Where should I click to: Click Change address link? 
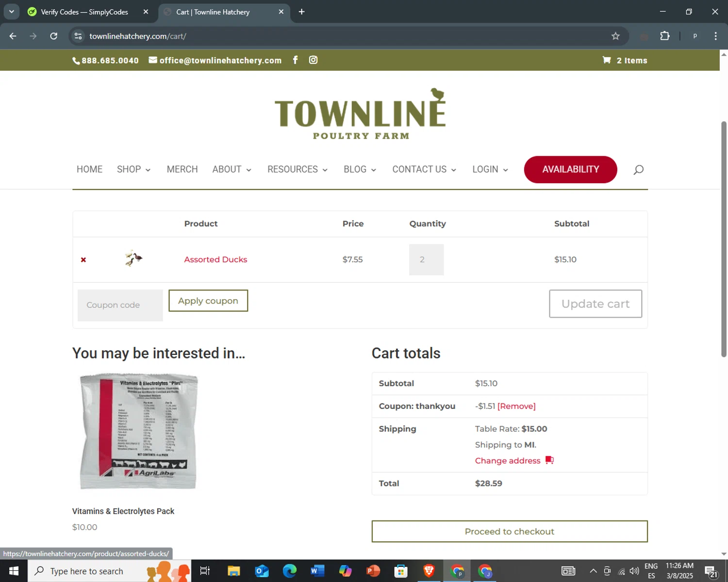pos(508,461)
